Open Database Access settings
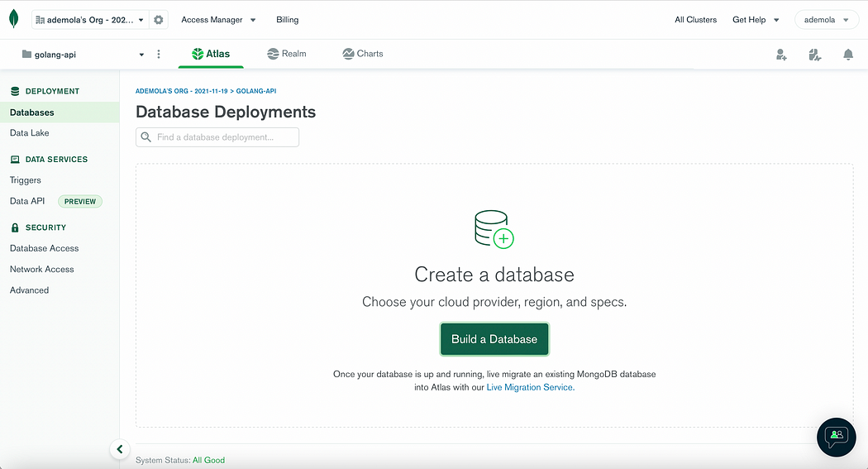This screenshot has height=469, width=868. tap(45, 248)
